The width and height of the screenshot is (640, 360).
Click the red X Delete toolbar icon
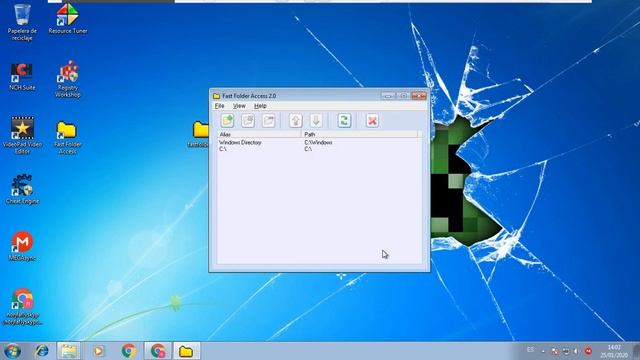coord(372,121)
